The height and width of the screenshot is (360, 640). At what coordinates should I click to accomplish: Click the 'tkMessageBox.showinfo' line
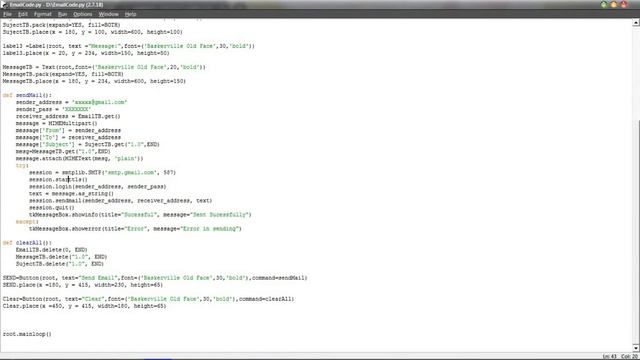[140, 214]
